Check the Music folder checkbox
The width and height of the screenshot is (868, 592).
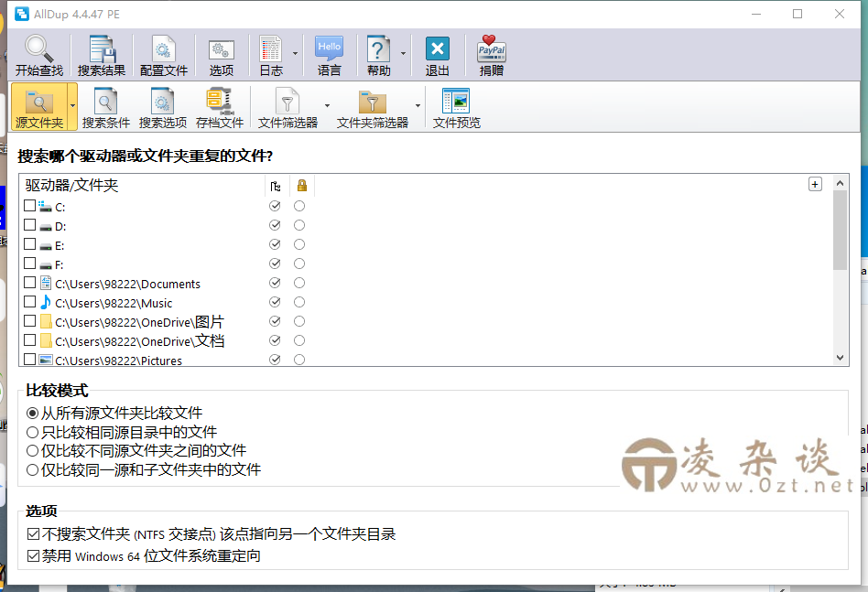coord(30,302)
